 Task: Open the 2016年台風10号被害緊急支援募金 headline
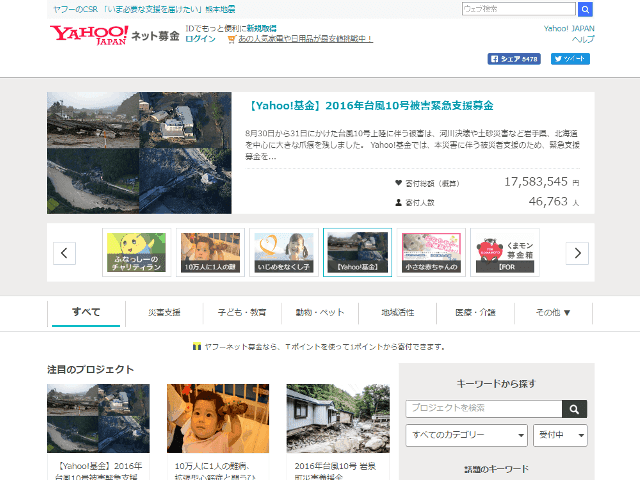tap(371, 106)
